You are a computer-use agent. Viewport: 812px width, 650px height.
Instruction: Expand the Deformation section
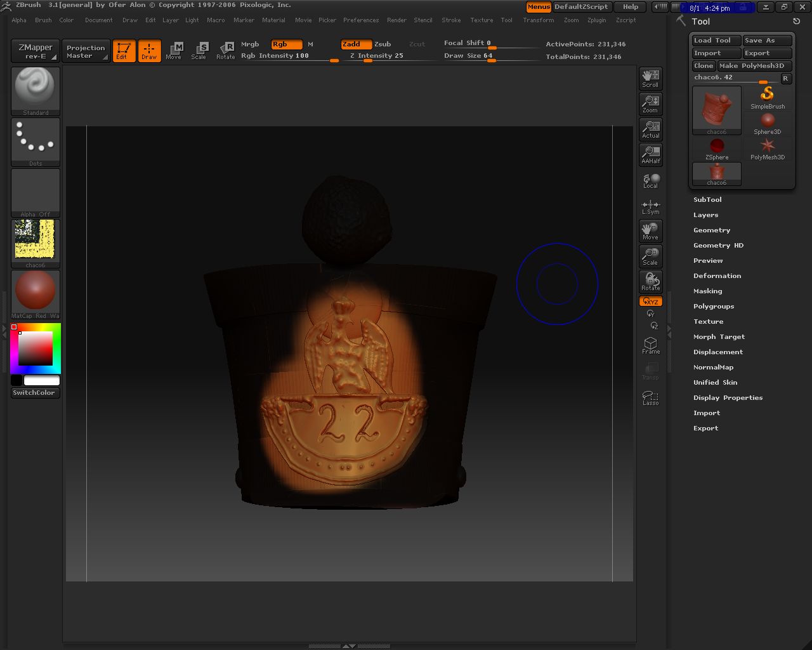pos(717,275)
